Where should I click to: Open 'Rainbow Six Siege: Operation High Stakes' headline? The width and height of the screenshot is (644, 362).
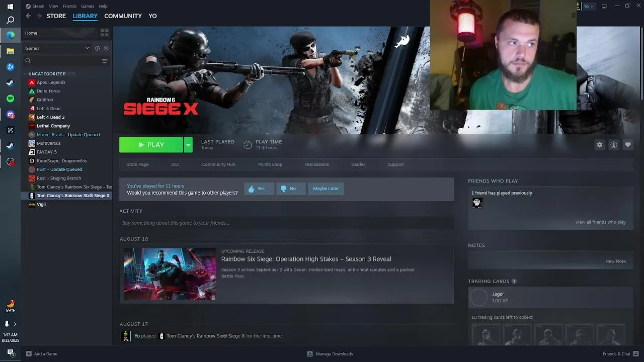[306, 259]
